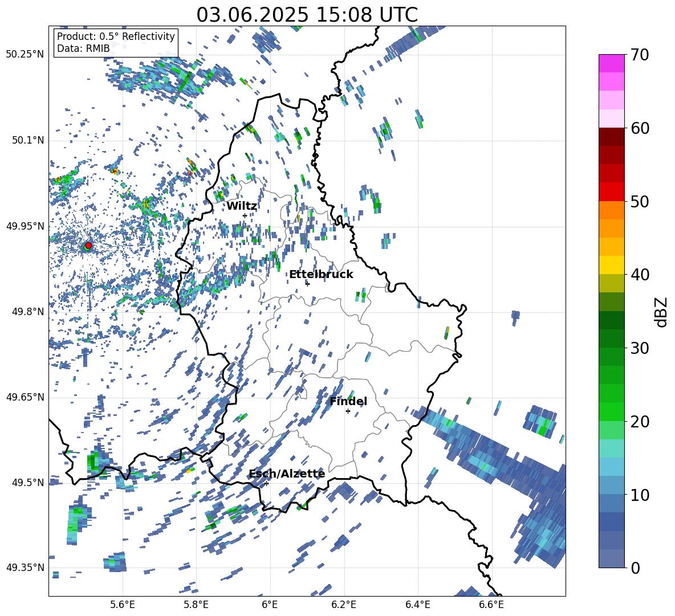
Task: Click the Ettelbruck station cross marker
Action: click(x=307, y=284)
